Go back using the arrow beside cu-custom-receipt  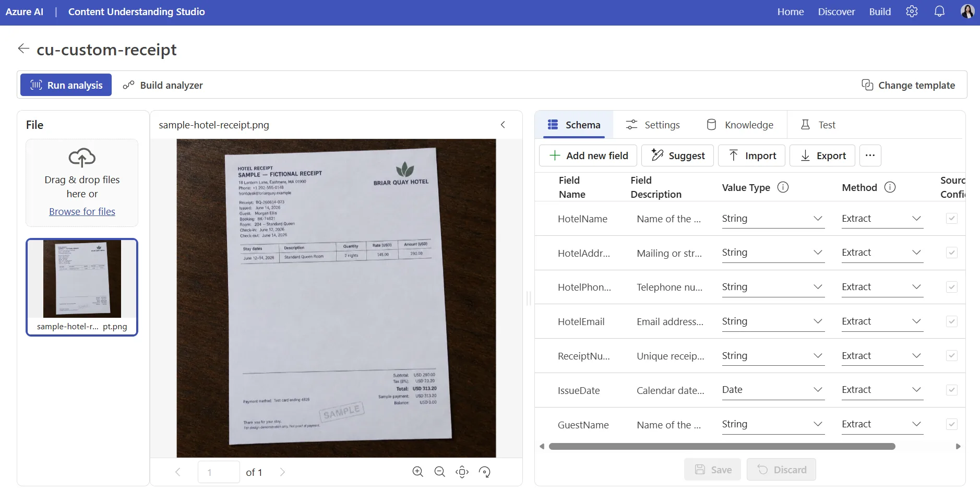(x=23, y=49)
